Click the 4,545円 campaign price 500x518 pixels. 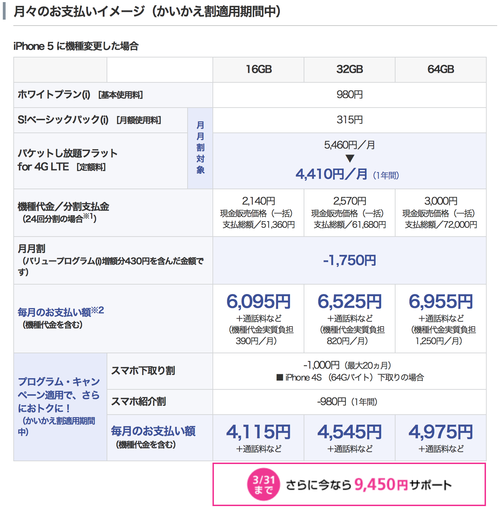click(x=349, y=432)
